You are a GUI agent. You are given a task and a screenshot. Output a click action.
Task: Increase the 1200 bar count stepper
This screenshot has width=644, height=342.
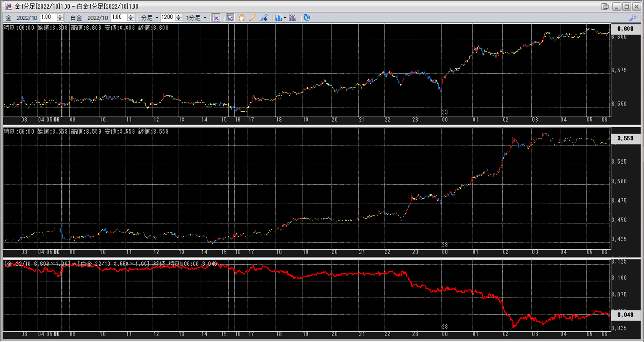(179, 16)
